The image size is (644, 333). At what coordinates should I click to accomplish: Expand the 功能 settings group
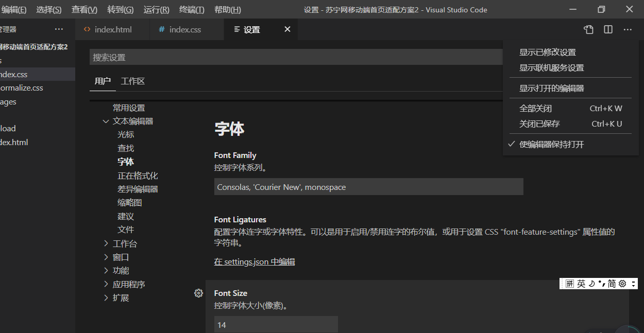(106, 270)
